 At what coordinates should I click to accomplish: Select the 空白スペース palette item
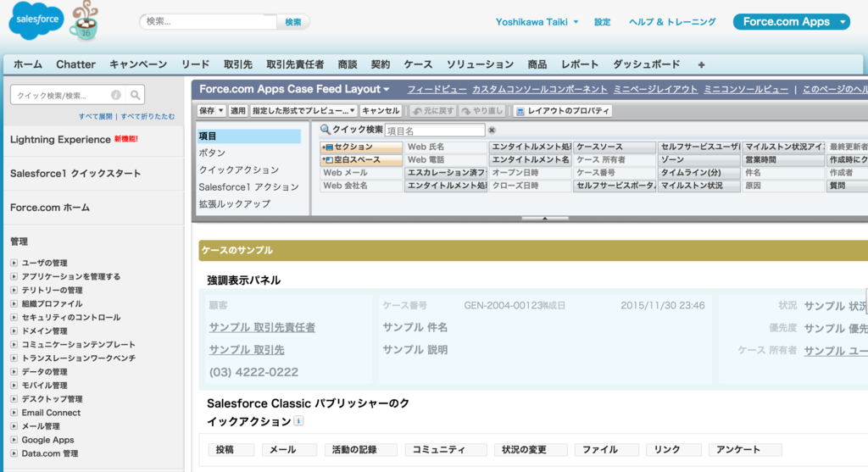tap(361, 160)
